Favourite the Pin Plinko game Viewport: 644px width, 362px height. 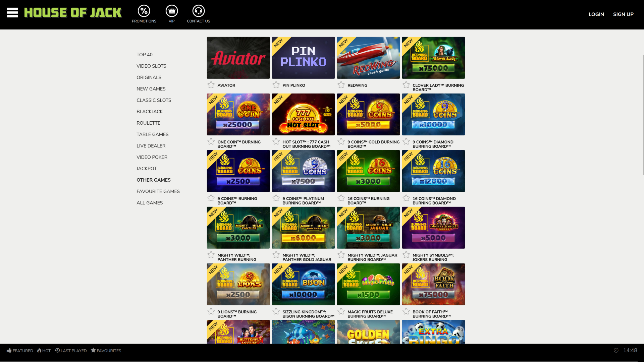[276, 85]
